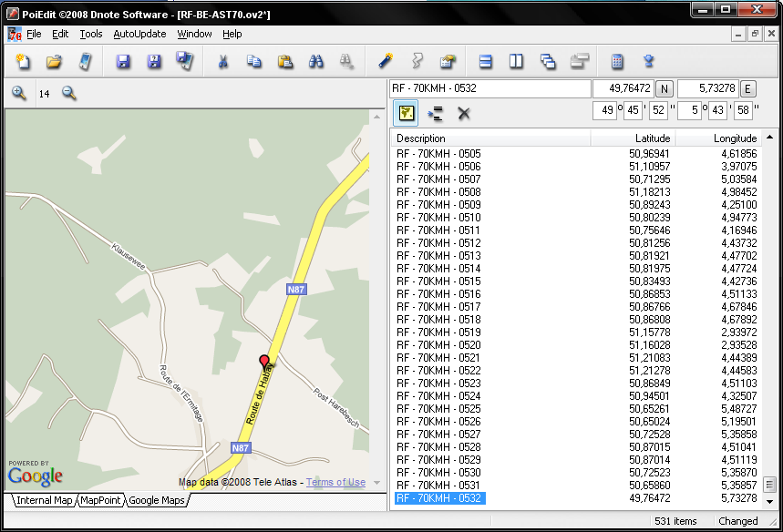Open a file with the folder icon
Viewport: 783px width, 532px height.
point(54,62)
